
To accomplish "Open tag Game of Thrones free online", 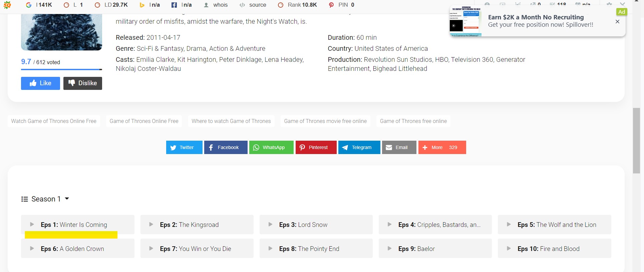I will point(413,121).
